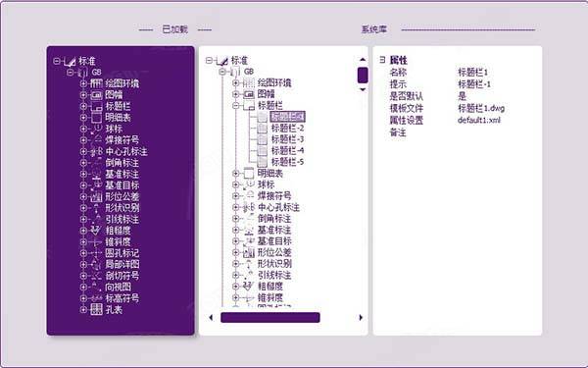
Task: Click the 是否默认 value 是
Action: [x=462, y=96]
